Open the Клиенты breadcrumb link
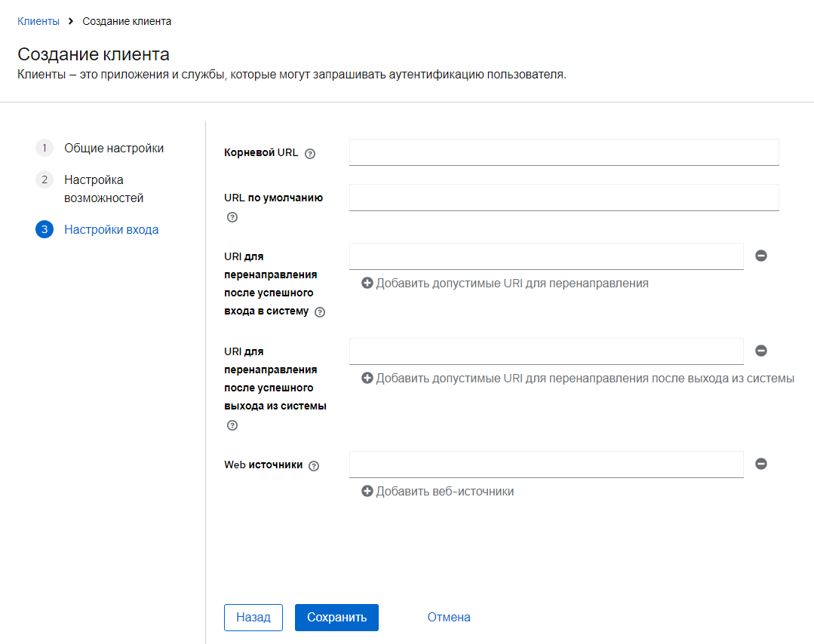 coord(38,21)
